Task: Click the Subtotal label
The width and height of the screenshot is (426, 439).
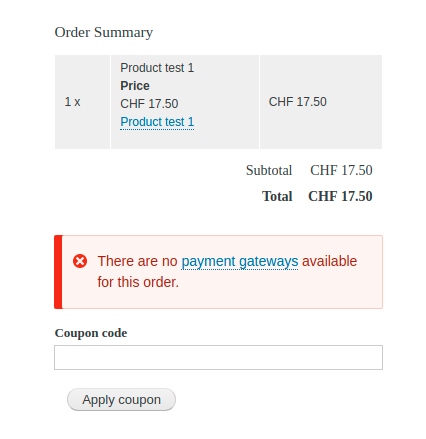Action: 269,170
